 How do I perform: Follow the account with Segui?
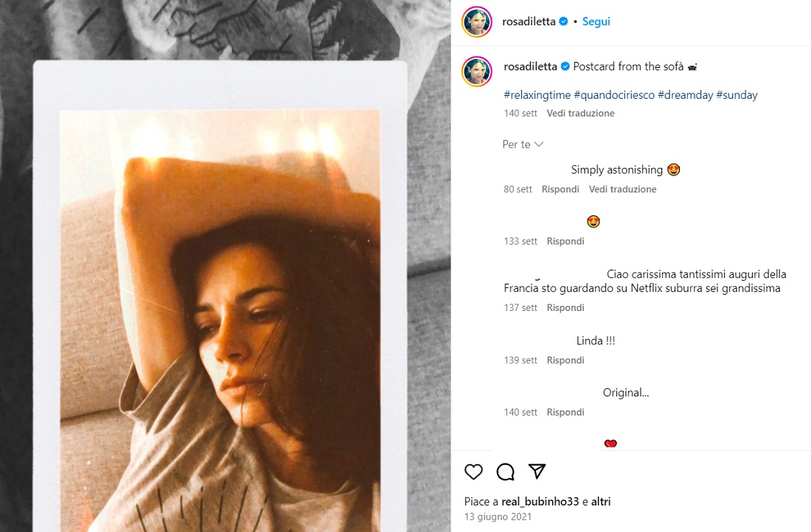click(x=596, y=21)
